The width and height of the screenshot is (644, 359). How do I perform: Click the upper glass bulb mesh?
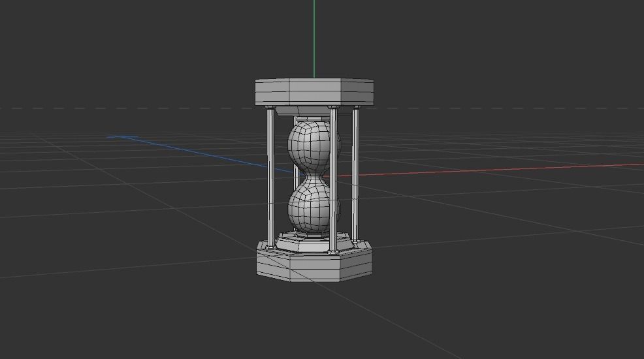click(313, 146)
